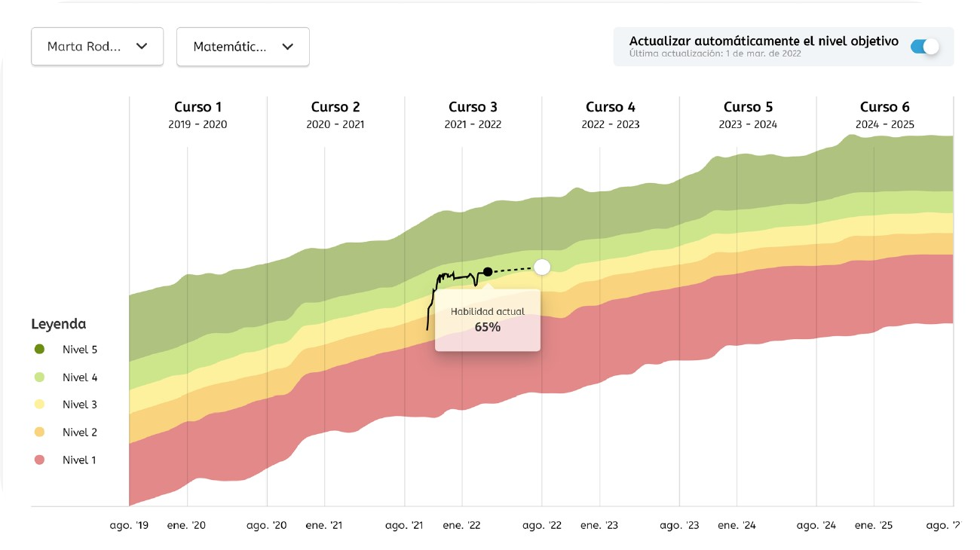Click the Habilidad actual 65% tooltip

(488, 319)
